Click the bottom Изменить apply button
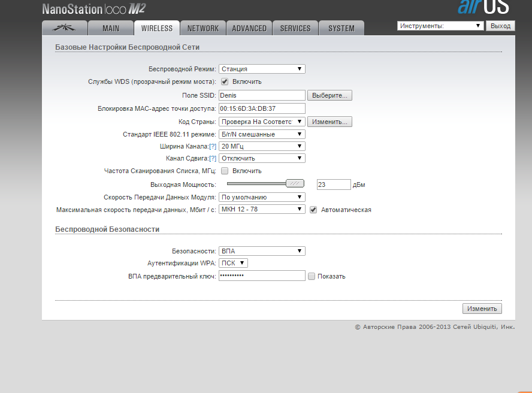The width and height of the screenshot is (532, 393). tap(482, 309)
